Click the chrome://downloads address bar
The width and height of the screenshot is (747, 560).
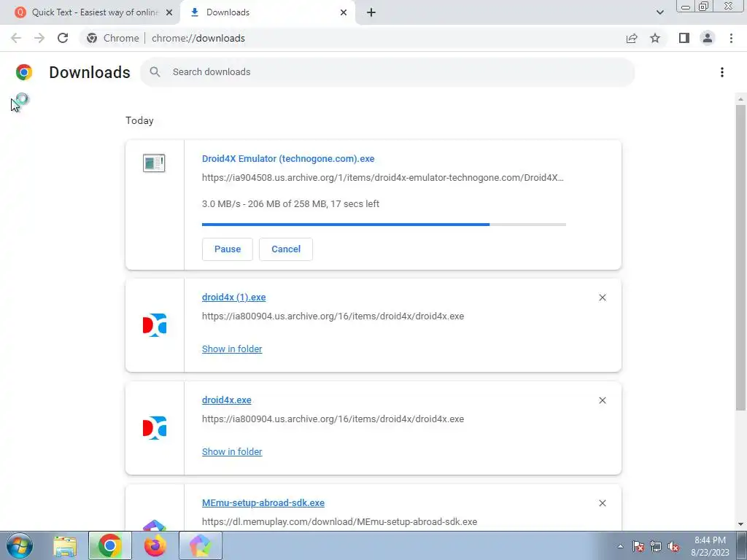coord(352,38)
